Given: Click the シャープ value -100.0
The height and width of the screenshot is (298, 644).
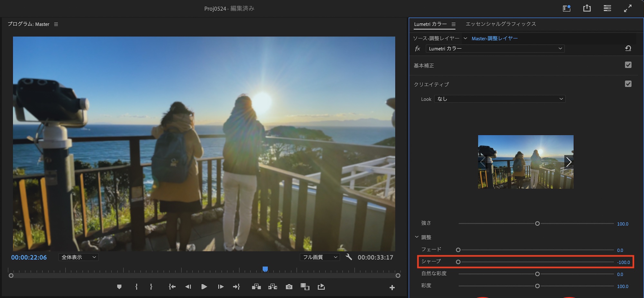Looking at the screenshot, I should [x=623, y=262].
